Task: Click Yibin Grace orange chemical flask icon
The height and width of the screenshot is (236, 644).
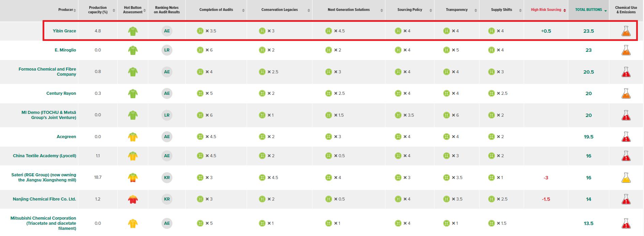Action: 626,31
